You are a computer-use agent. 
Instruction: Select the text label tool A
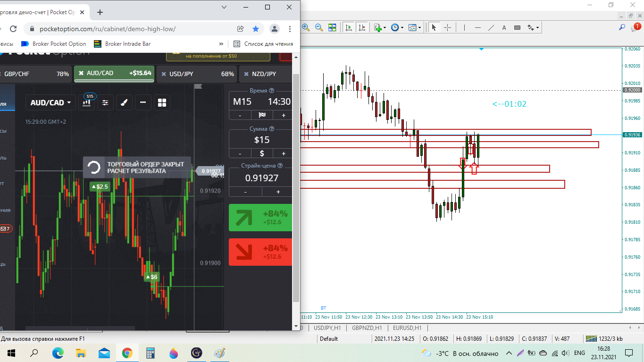(x=504, y=28)
